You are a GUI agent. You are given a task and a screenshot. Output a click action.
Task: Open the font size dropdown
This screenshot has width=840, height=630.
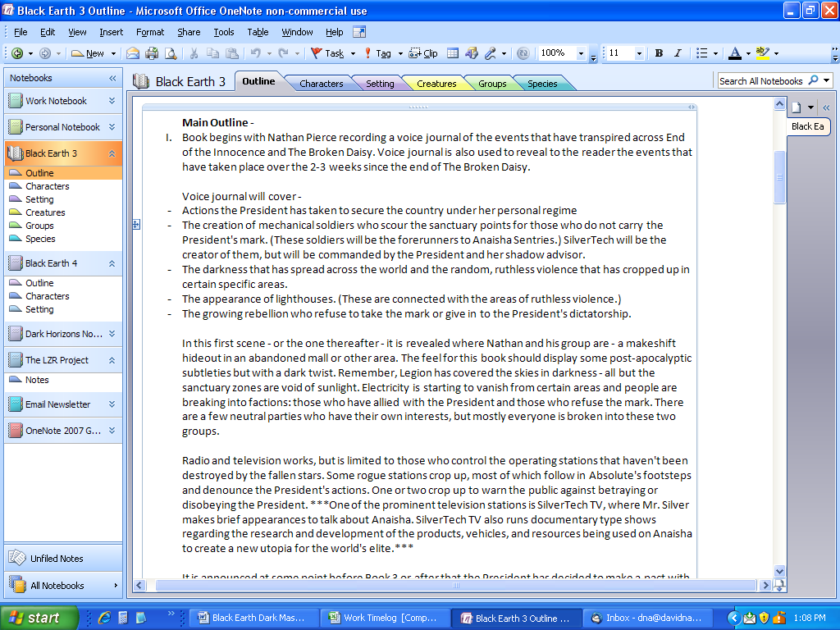[x=640, y=52]
